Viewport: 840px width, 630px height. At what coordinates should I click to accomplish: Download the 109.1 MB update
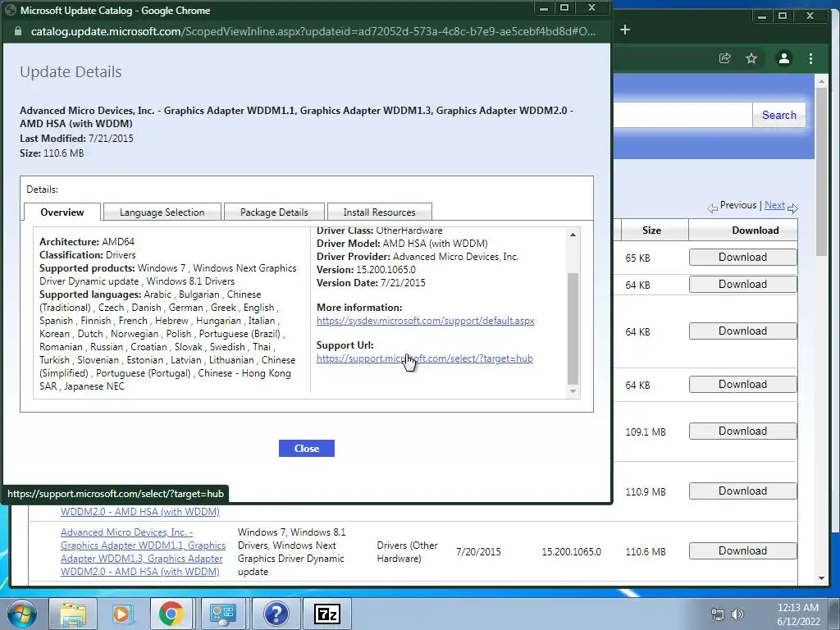click(742, 431)
